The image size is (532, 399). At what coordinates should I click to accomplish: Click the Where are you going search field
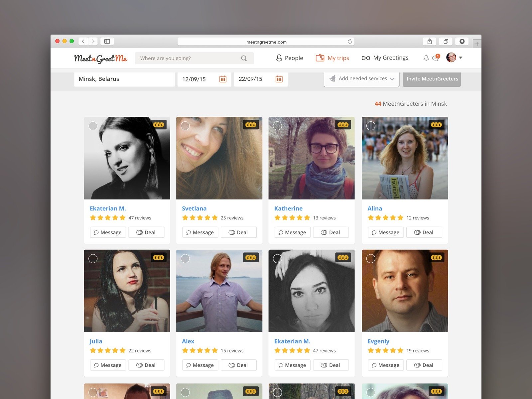tap(194, 58)
